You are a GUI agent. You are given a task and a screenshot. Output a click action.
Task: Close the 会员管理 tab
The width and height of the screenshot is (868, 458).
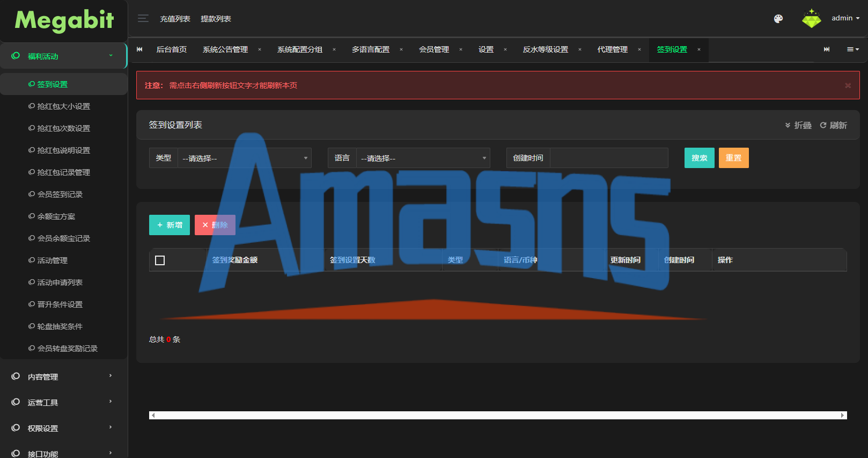click(461, 49)
